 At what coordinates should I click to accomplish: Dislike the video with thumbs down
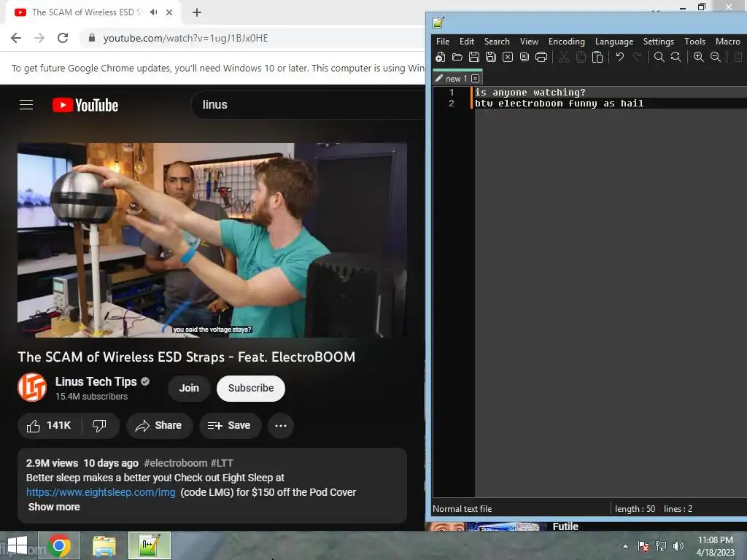99,425
